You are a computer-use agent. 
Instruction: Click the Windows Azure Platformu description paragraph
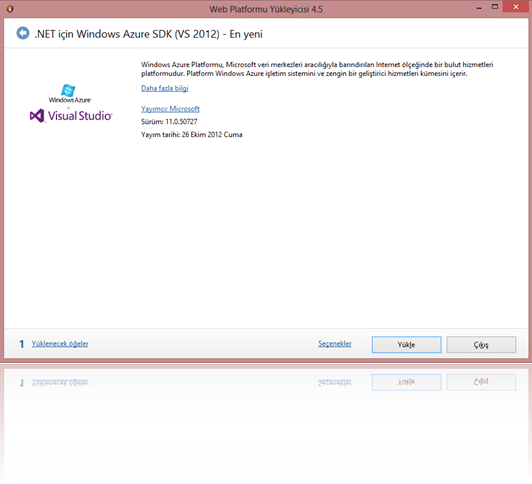(317, 69)
